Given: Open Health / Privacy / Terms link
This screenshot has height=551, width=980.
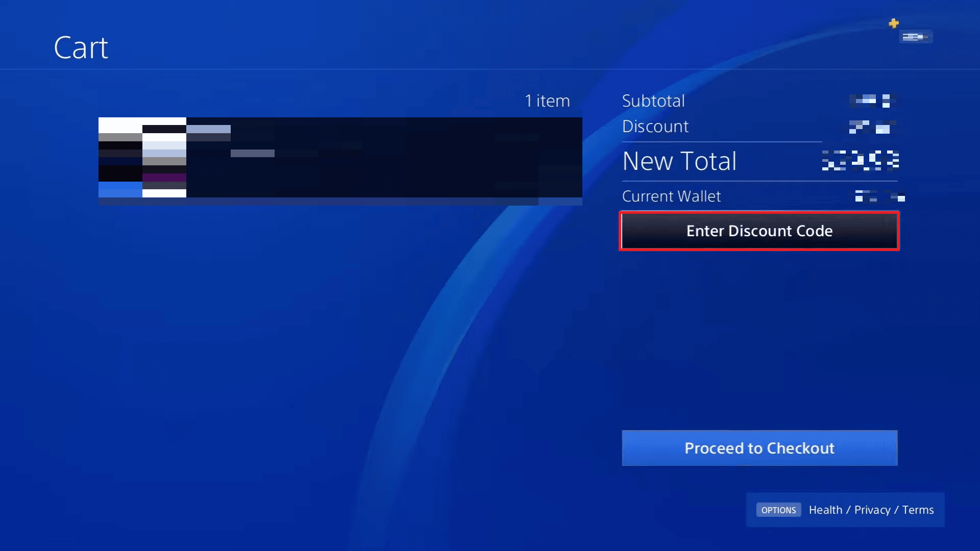Looking at the screenshot, I should pos(871,509).
